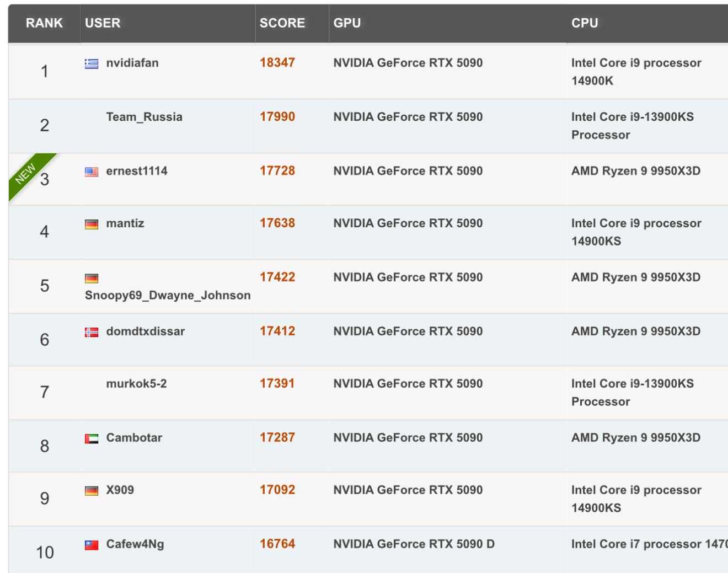The width and height of the screenshot is (728, 573).
Task: Open user Team_Russia's profile
Action: pos(144,117)
